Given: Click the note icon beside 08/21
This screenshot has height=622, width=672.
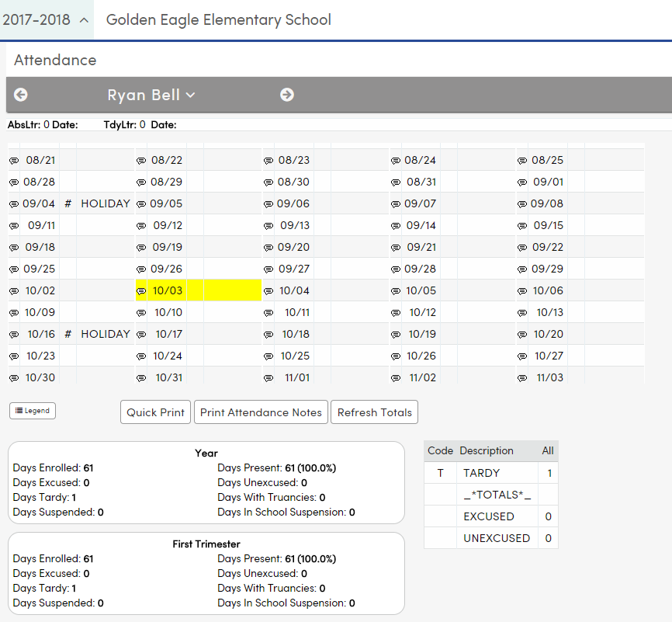Looking at the screenshot, I should coord(14,160).
